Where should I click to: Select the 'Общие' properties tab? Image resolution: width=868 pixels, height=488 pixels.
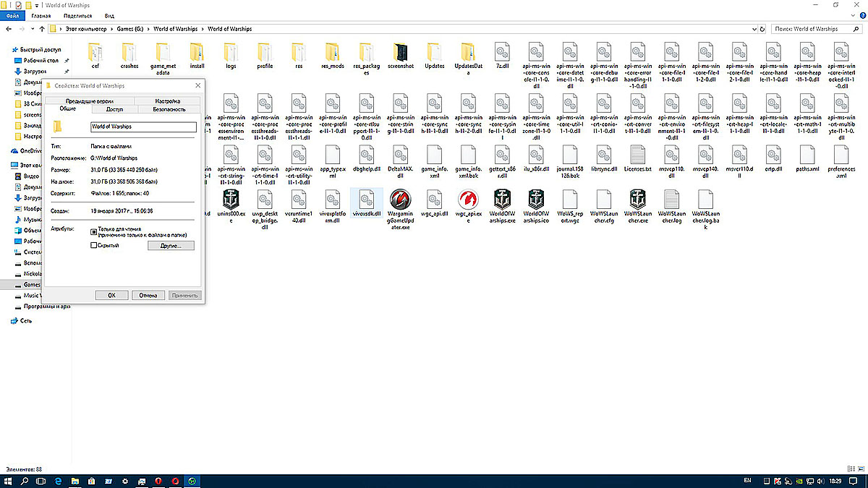click(x=68, y=109)
